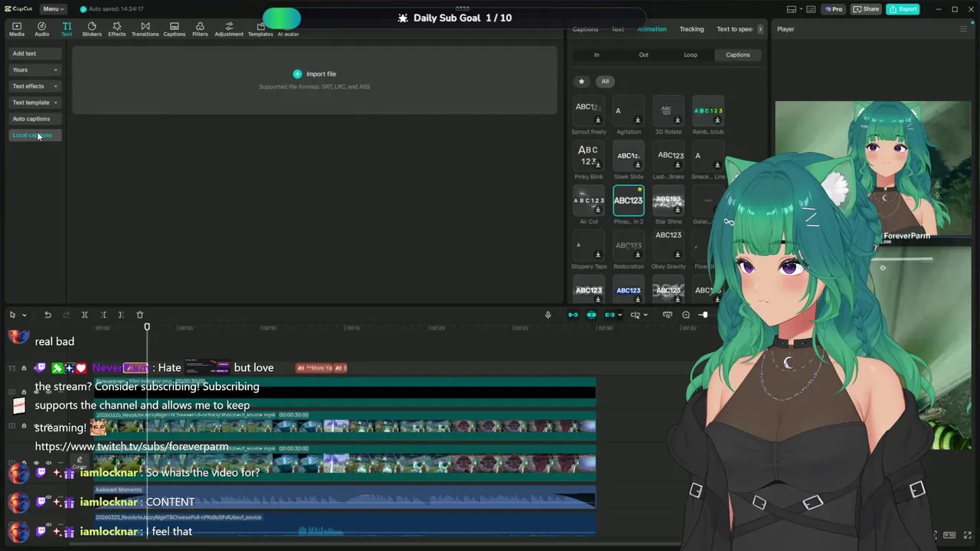Open the Effects panel
This screenshot has width=980, height=551.
pos(116,29)
